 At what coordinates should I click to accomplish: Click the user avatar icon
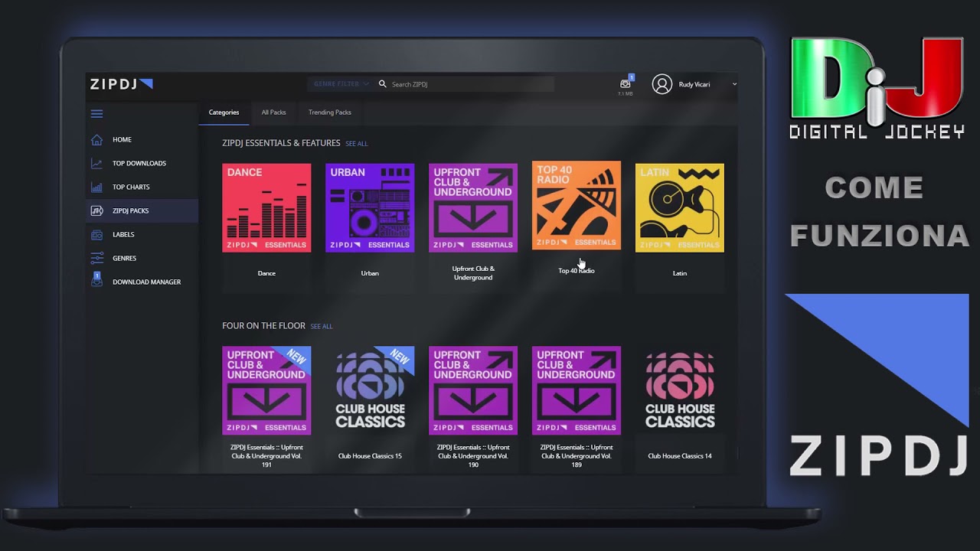662,84
